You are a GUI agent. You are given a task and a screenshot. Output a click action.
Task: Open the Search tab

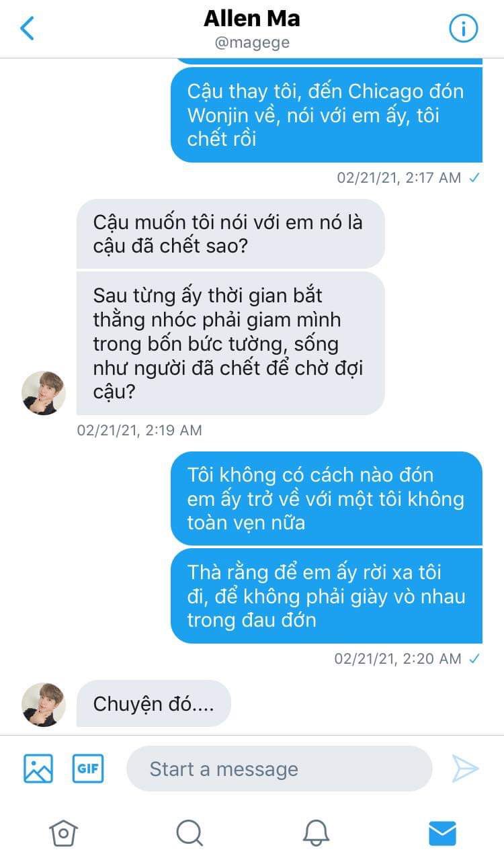point(190,834)
